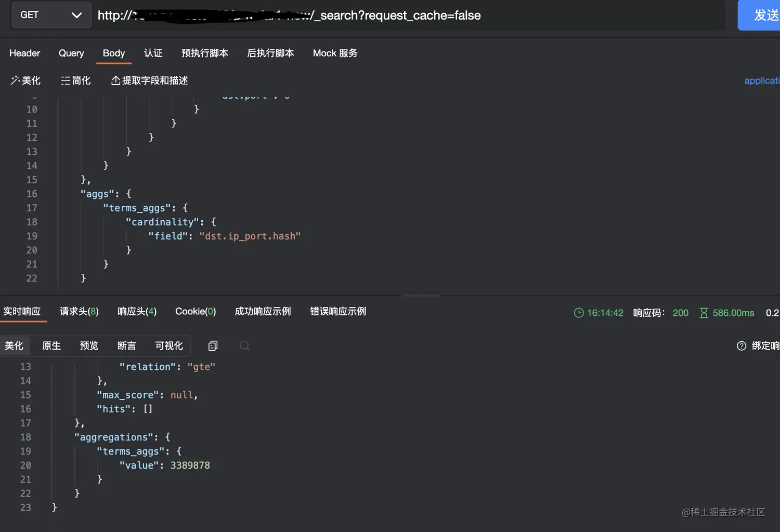
Task: Click the request URL input field
Action: [x=406, y=16]
